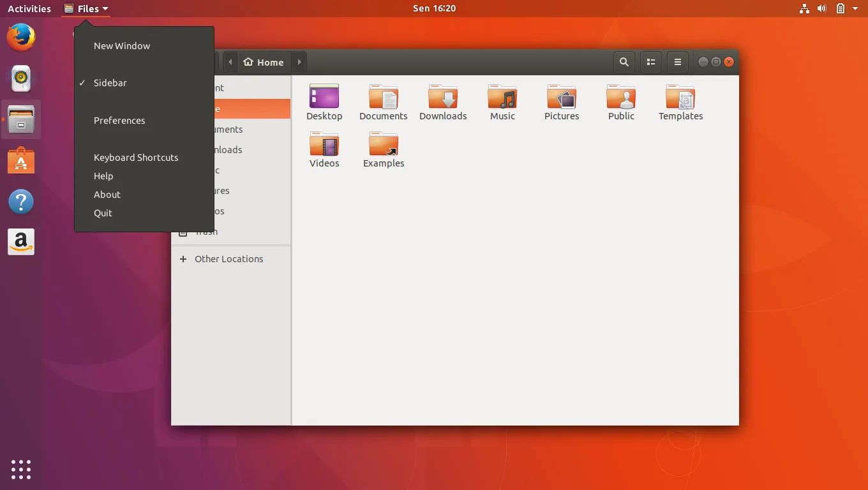The height and width of the screenshot is (490, 868).
Task: Open the hamburger menu button
Action: pyautogui.click(x=678, y=62)
